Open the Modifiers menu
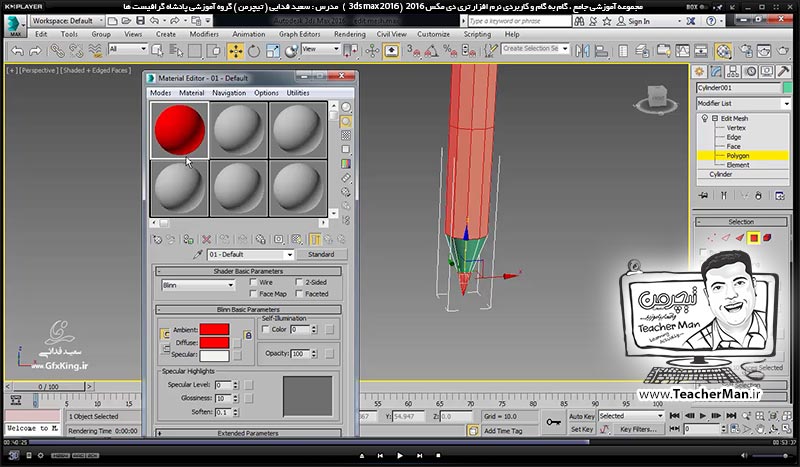This screenshot has height=467, width=800. pos(204,34)
